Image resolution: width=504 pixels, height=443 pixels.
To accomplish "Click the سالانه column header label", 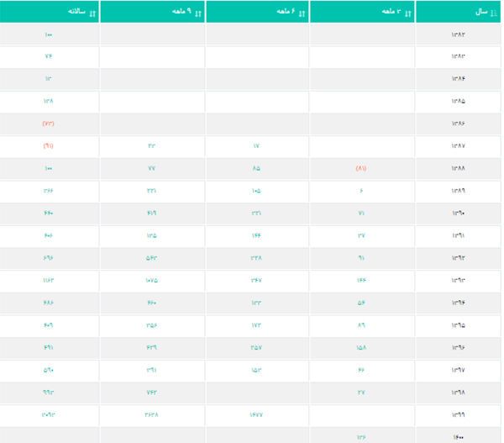I will pyautogui.click(x=75, y=12).
